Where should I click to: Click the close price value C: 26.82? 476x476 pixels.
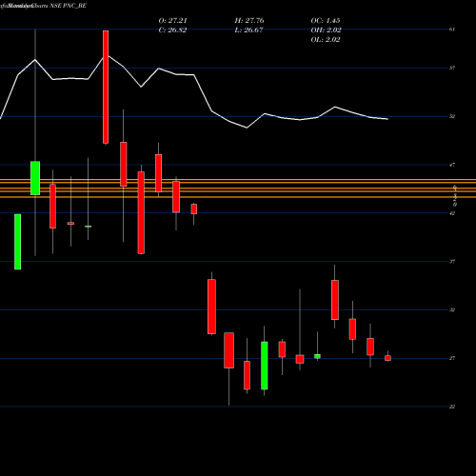click(x=172, y=30)
